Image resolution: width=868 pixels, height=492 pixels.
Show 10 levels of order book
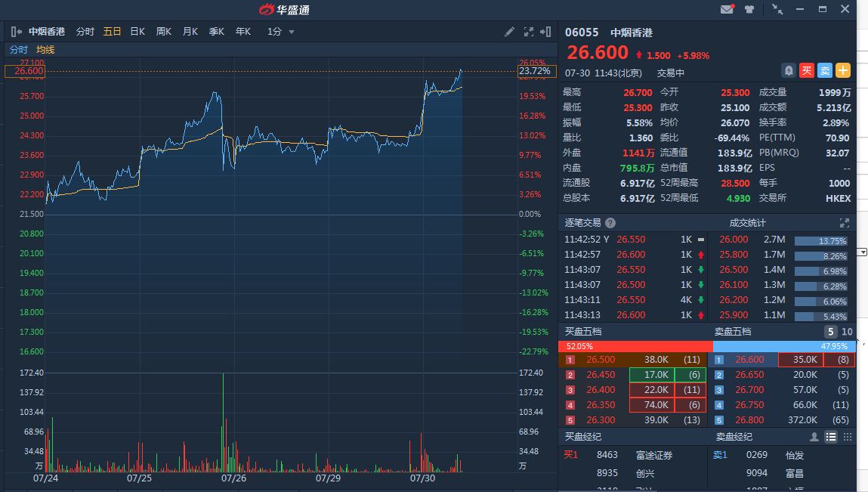pyautogui.click(x=847, y=331)
